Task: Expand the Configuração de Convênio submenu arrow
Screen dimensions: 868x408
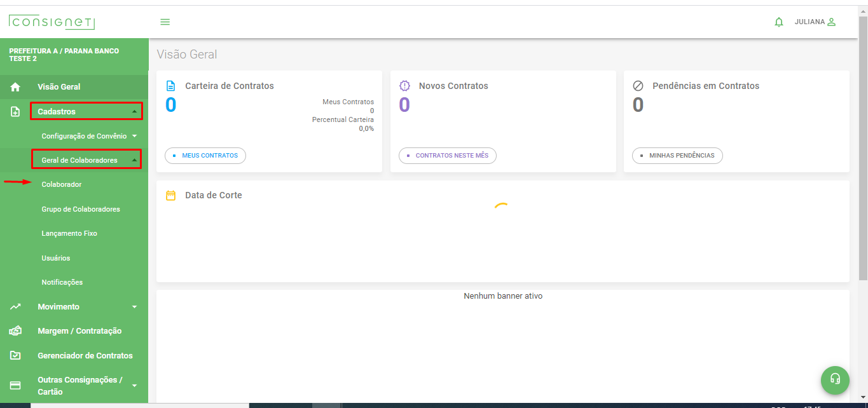Action: pyautogui.click(x=134, y=136)
